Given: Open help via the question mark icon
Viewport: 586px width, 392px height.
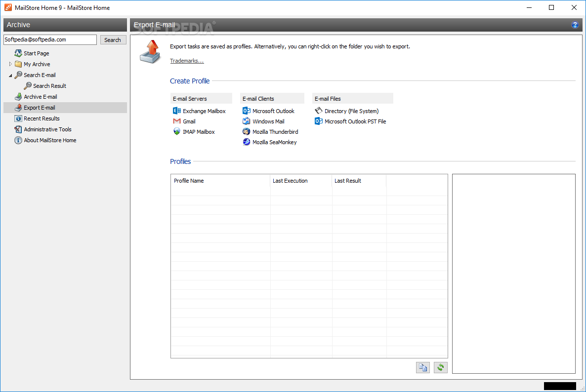Looking at the screenshot, I should (x=575, y=25).
